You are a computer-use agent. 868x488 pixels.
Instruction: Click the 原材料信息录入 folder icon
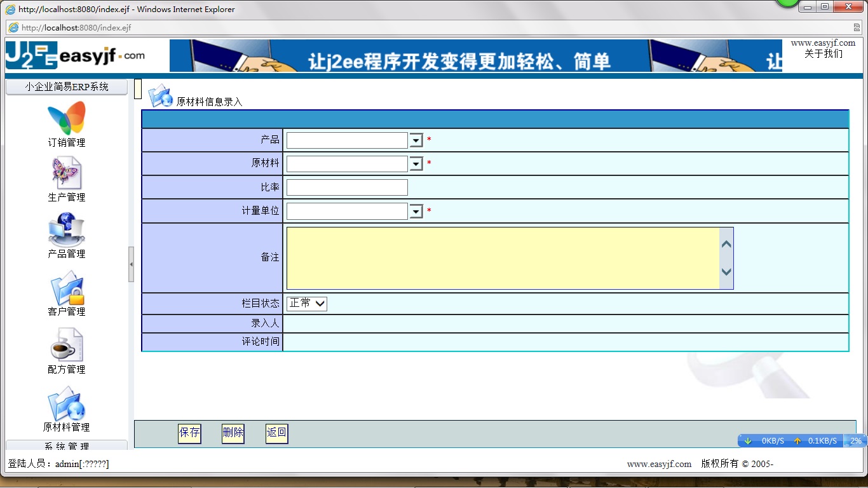160,96
